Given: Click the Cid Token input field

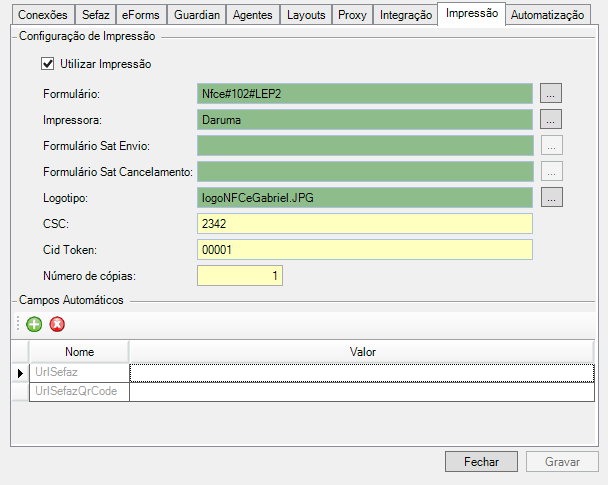Looking at the screenshot, I should coord(365,249).
